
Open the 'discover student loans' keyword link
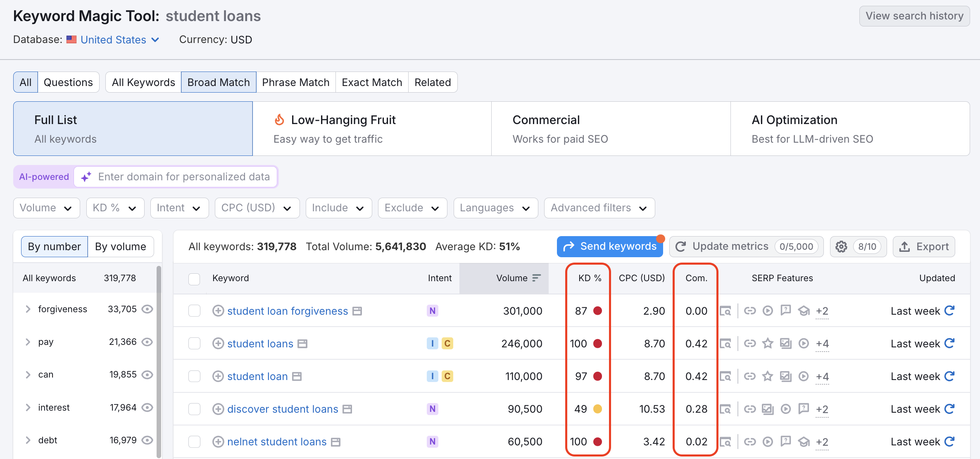click(283, 409)
